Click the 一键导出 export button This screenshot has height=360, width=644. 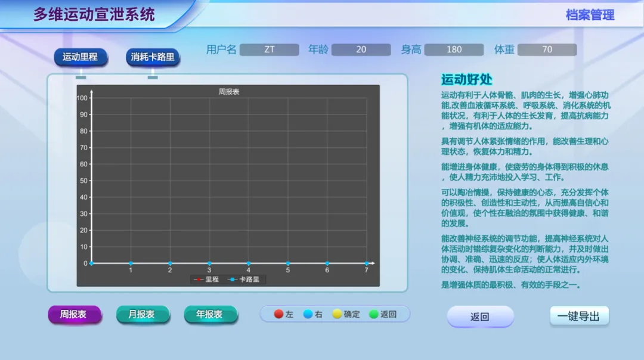(579, 316)
